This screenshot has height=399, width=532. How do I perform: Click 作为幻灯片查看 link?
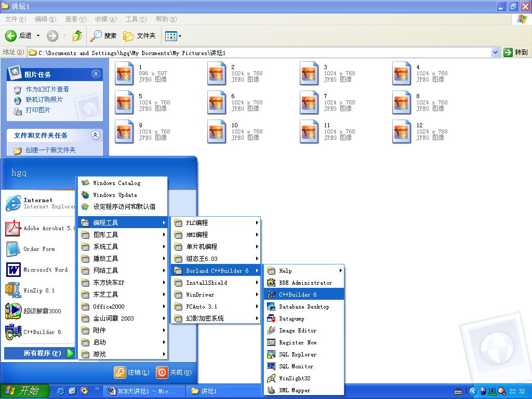click(47, 89)
